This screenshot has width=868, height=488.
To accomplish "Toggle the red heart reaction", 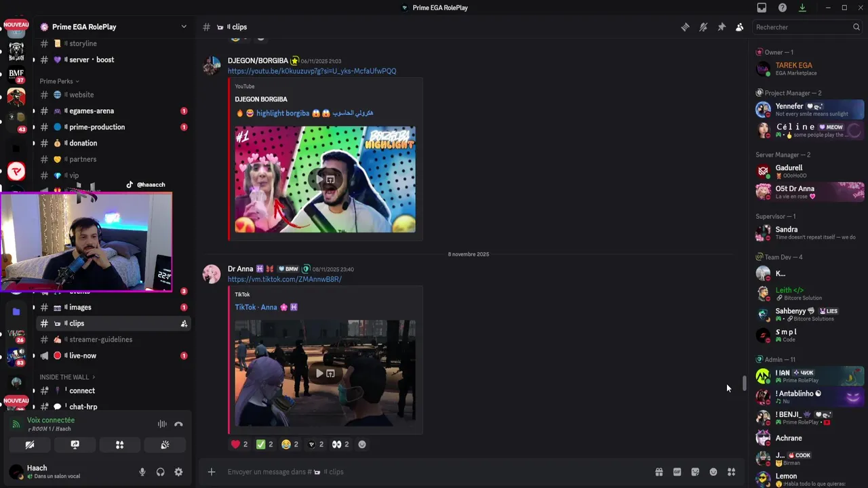I will [239, 445].
